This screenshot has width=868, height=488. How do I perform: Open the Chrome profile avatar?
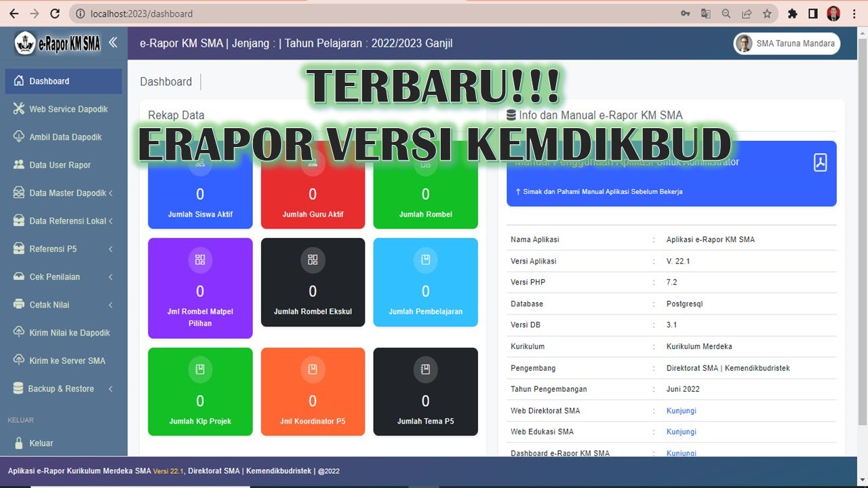tap(833, 14)
